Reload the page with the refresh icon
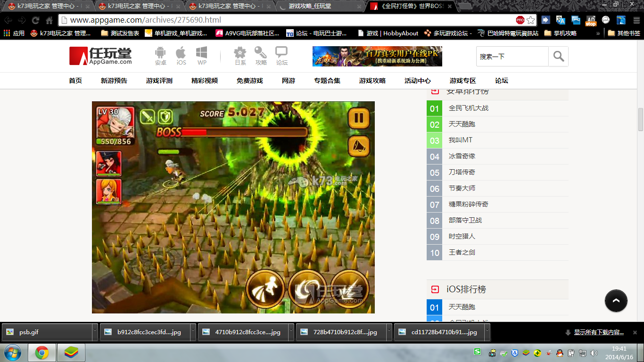 click(x=35, y=20)
